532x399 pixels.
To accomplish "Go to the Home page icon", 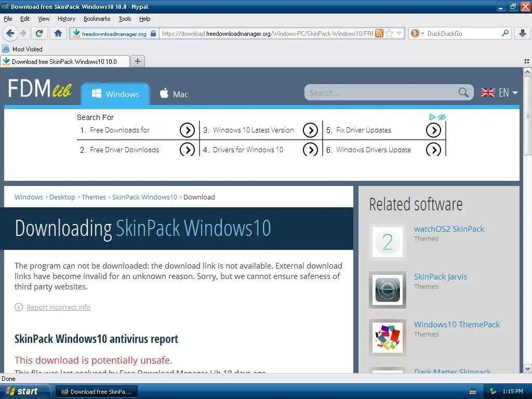I will (58, 33).
